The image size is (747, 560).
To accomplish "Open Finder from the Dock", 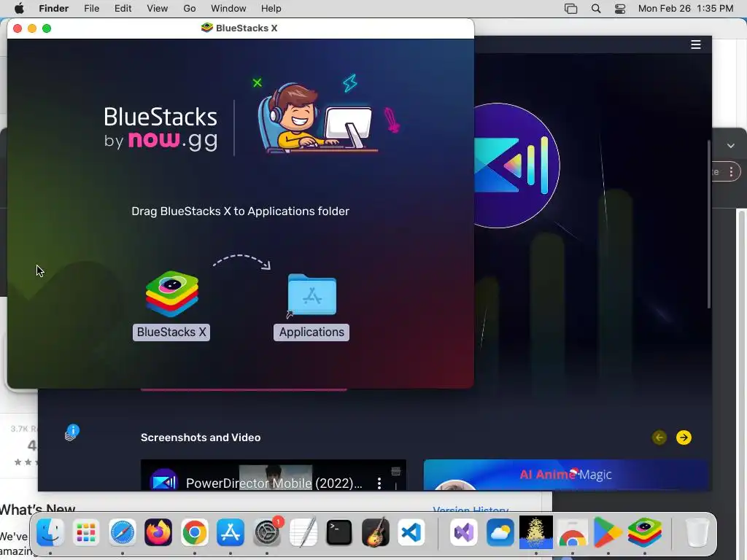I will (50, 532).
